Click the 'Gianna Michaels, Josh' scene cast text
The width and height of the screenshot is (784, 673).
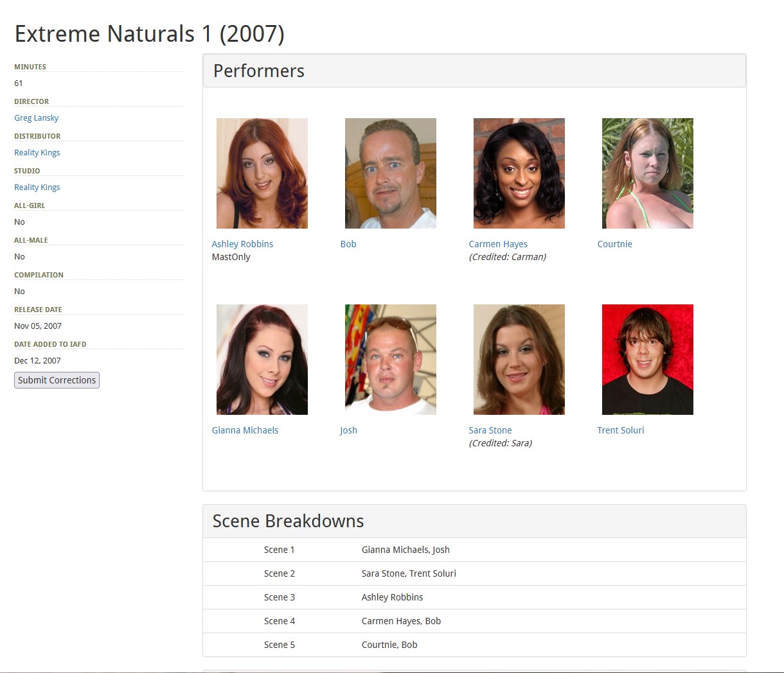405,550
